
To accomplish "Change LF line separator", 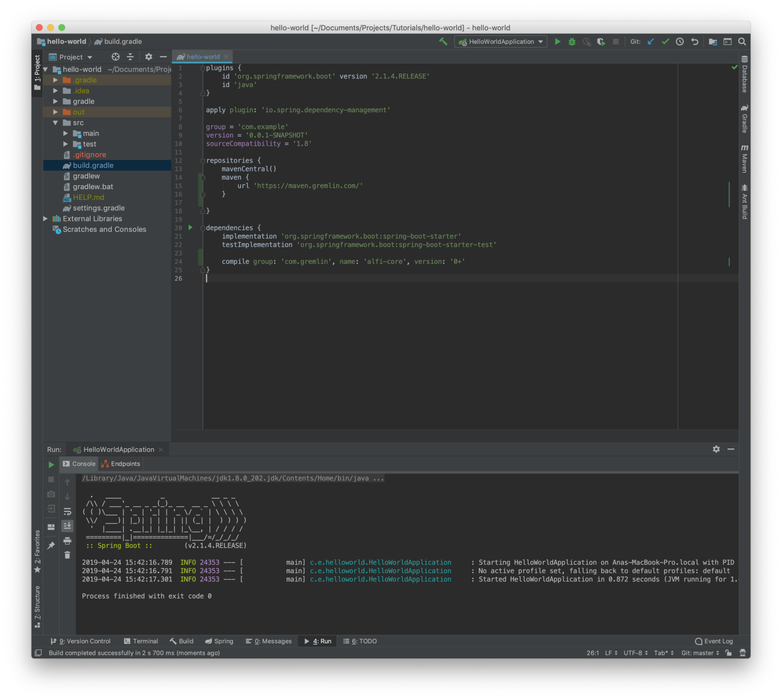I will point(611,653).
